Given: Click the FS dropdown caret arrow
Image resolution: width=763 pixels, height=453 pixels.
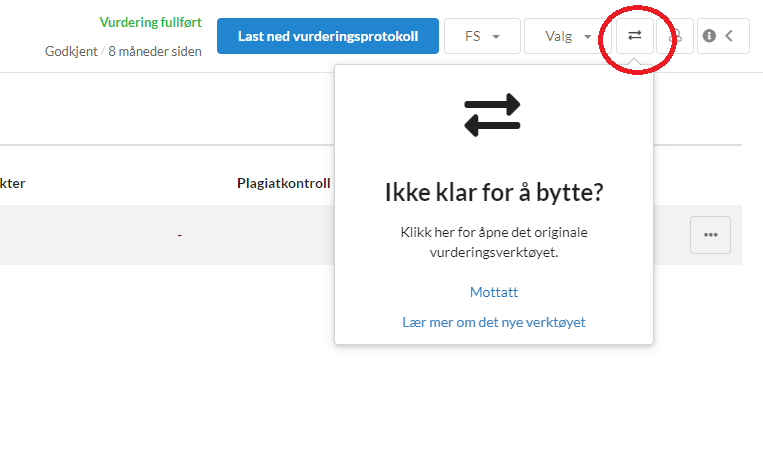Looking at the screenshot, I should [496, 37].
